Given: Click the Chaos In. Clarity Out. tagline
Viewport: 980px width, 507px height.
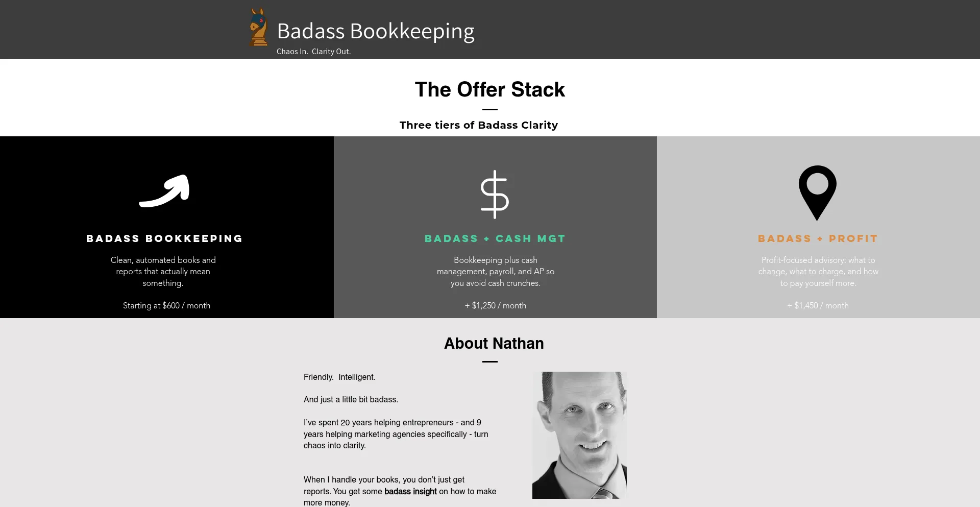Looking at the screenshot, I should point(313,51).
